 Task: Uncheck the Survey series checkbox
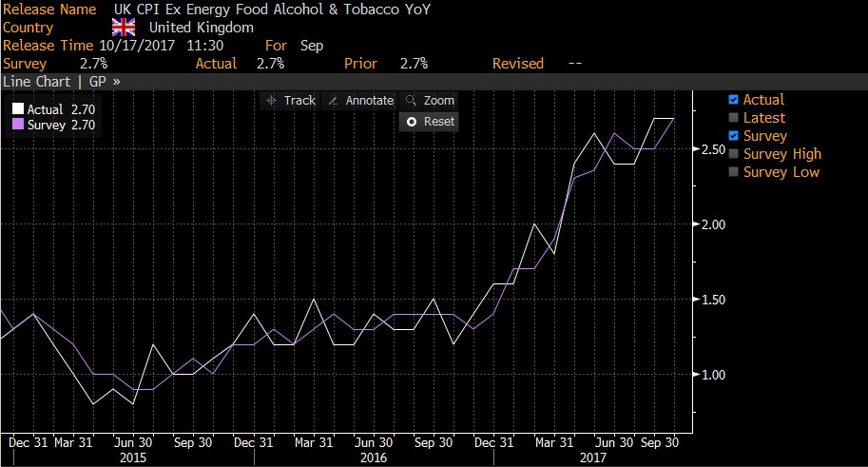[x=732, y=136]
